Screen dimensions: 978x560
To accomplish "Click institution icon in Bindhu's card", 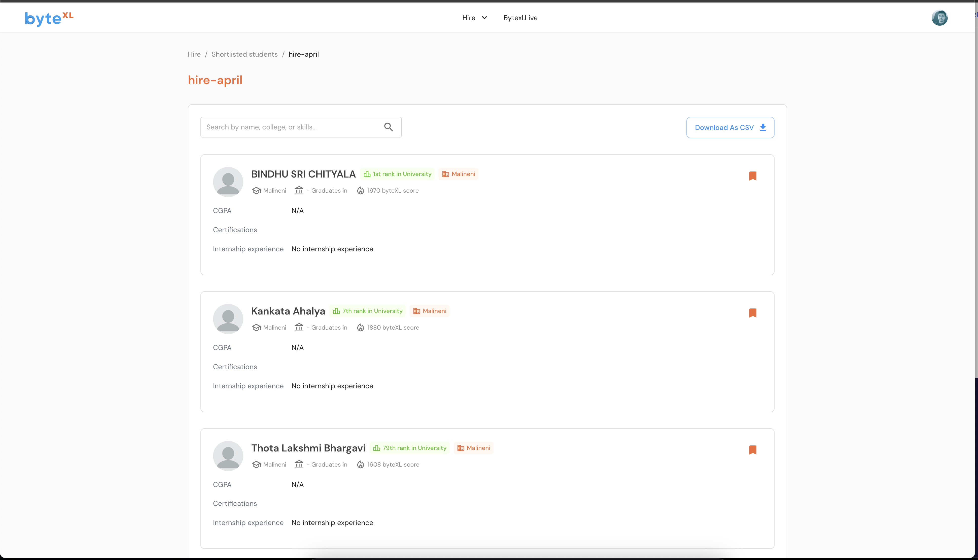I will click(x=299, y=190).
